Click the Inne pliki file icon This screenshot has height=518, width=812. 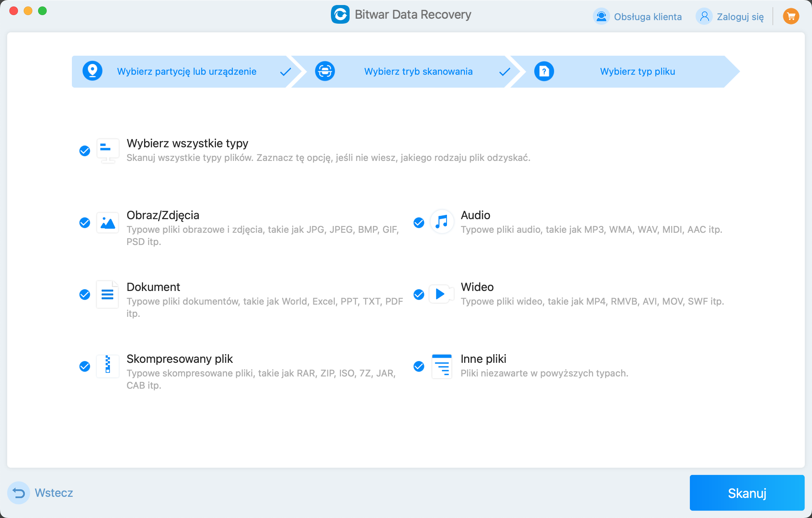(x=442, y=366)
